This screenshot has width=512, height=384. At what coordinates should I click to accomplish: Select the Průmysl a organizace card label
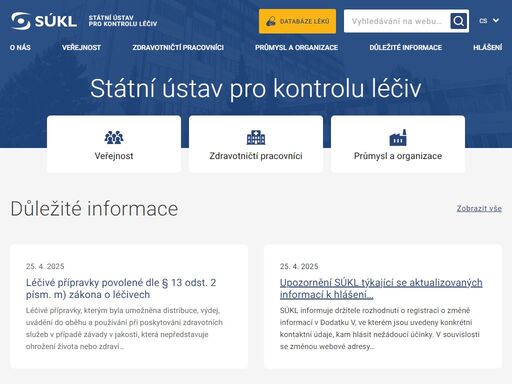click(x=398, y=156)
